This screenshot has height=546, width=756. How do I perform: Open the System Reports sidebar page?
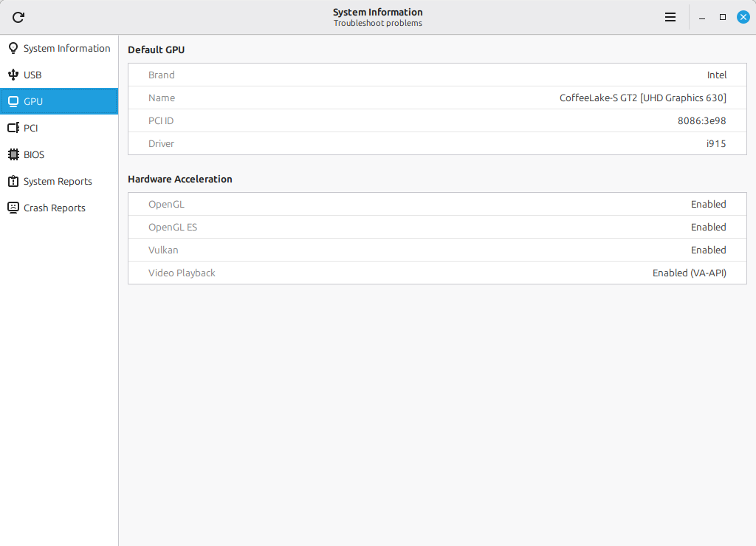58,181
